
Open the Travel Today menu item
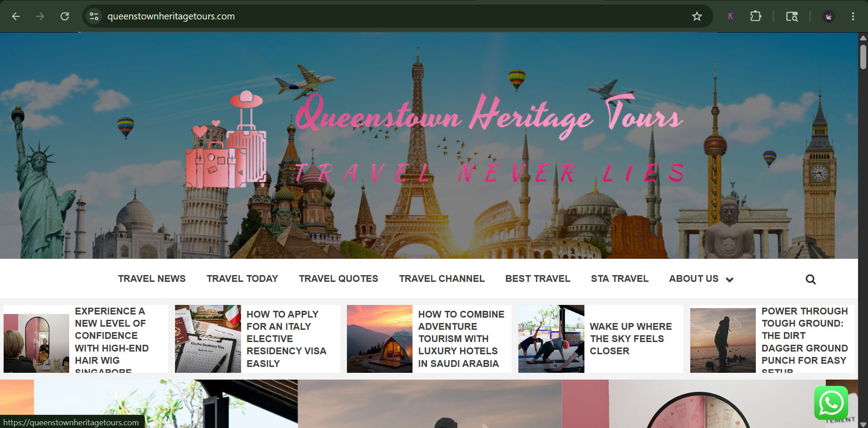tap(242, 279)
